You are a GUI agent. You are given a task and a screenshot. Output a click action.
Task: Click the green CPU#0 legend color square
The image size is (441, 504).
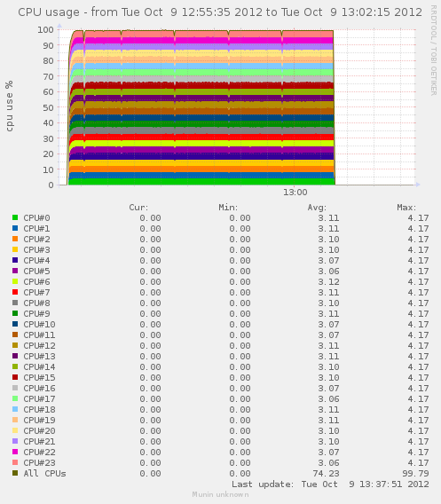(x=15, y=217)
